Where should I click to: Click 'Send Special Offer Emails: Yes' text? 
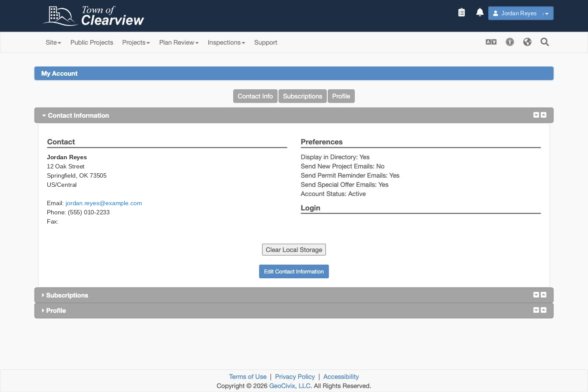click(x=345, y=185)
